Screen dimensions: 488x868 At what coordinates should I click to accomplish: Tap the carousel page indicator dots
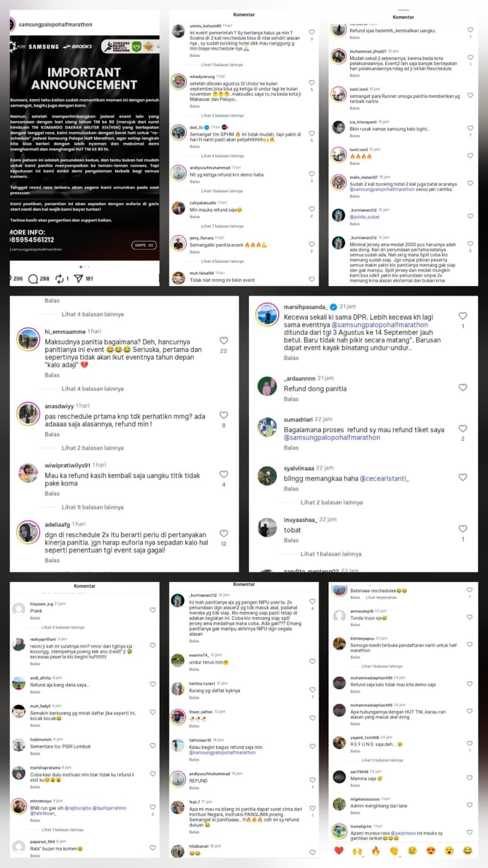pos(84,267)
